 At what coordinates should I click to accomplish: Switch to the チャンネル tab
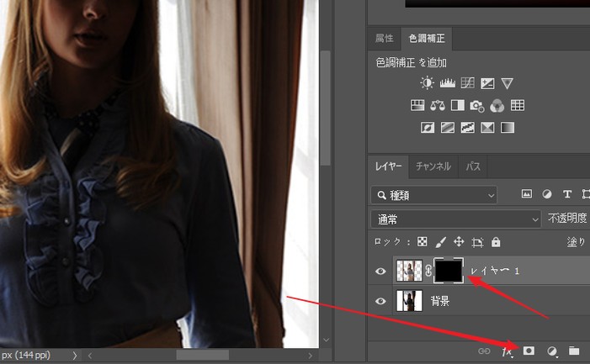tap(433, 166)
